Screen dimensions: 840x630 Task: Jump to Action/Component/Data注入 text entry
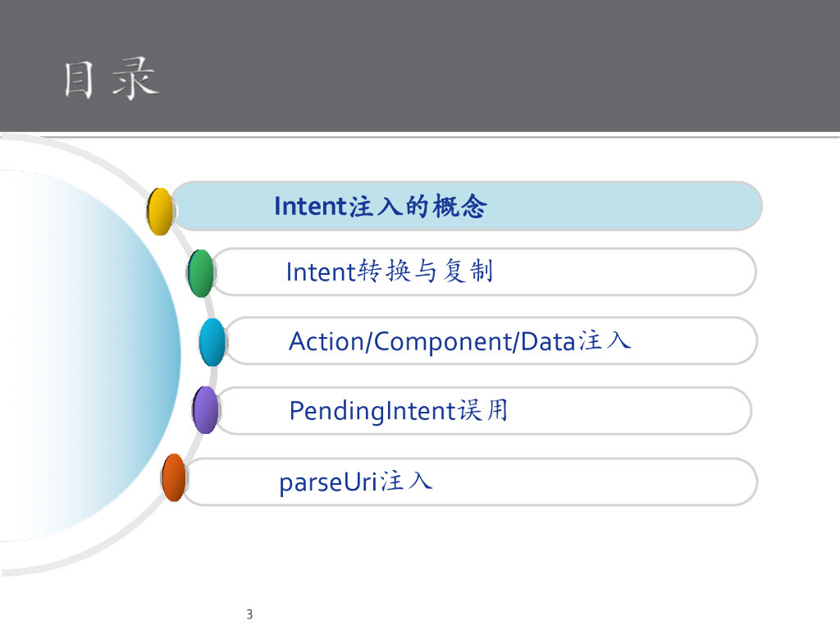459,341
